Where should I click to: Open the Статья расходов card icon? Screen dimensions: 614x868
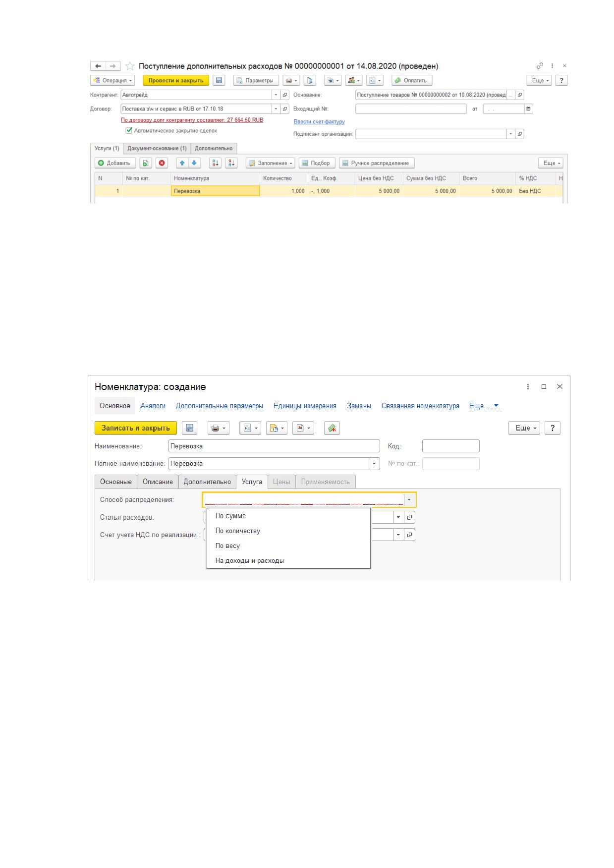click(410, 517)
